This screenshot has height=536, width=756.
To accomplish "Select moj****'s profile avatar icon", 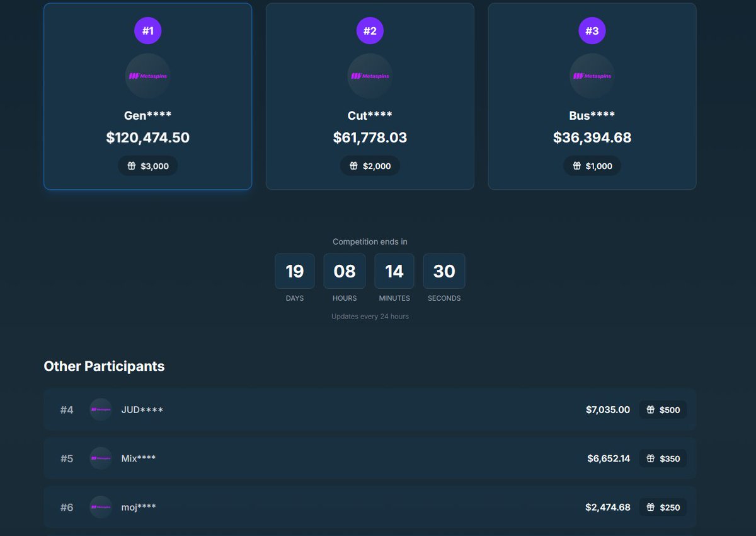I will (x=100, y=507).
